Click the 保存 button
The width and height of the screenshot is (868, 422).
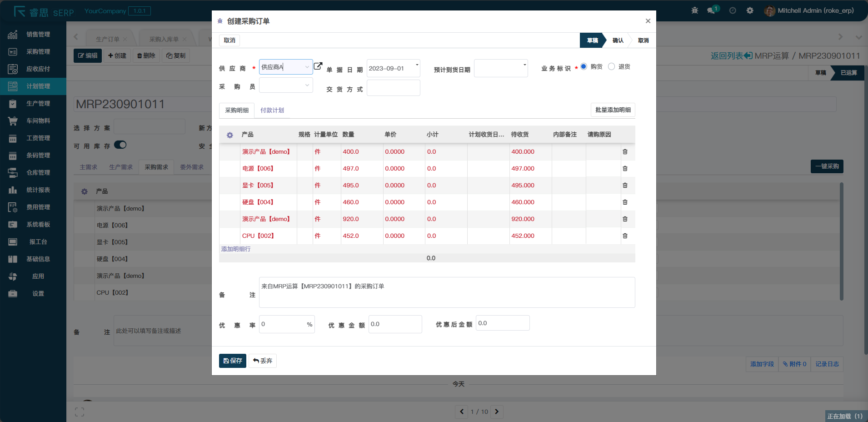[232, 361]
